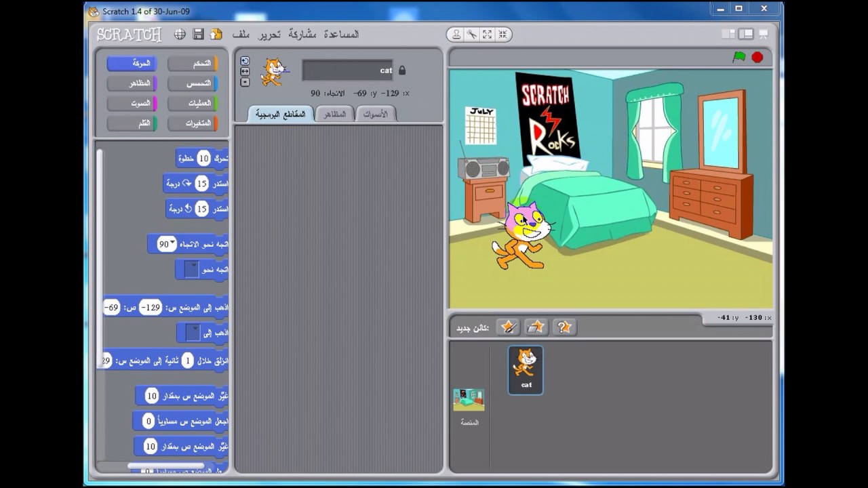The width and height of the screenshot is (868, 488).
Task: Select the Delete scissors tool
Action: tap(471, 35)
